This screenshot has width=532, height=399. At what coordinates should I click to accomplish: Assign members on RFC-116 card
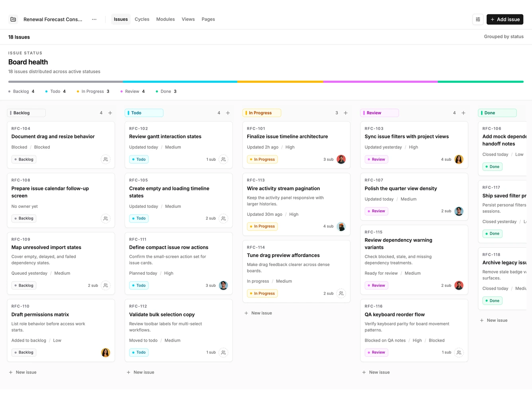pos(459,352)
